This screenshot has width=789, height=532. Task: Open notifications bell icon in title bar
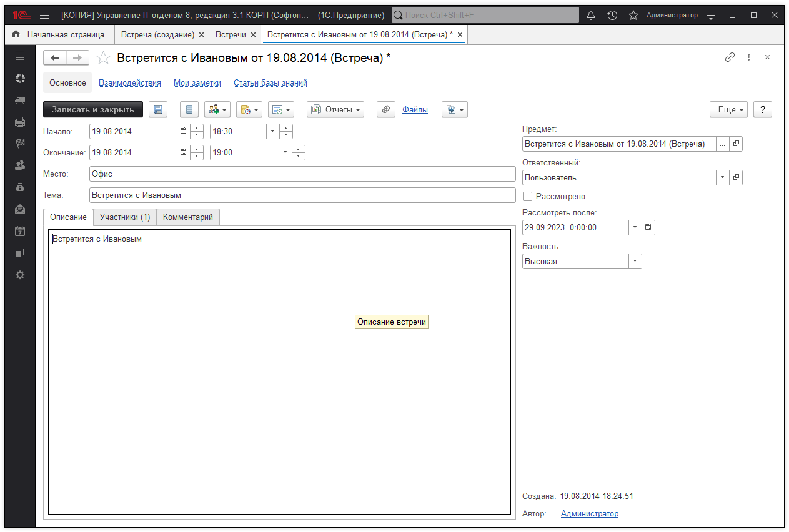click(591, 15)
